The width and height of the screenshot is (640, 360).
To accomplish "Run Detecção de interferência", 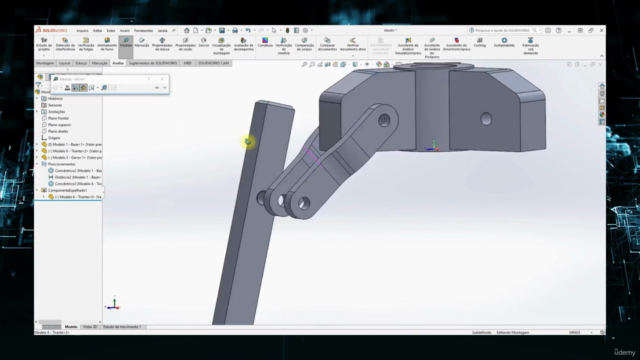I will point(65,45).
